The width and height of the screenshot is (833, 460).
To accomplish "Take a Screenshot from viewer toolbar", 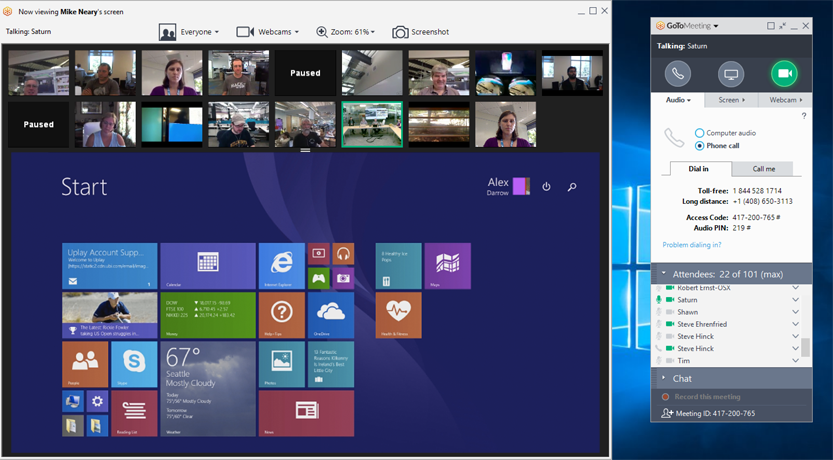I will tap(421, 32).
